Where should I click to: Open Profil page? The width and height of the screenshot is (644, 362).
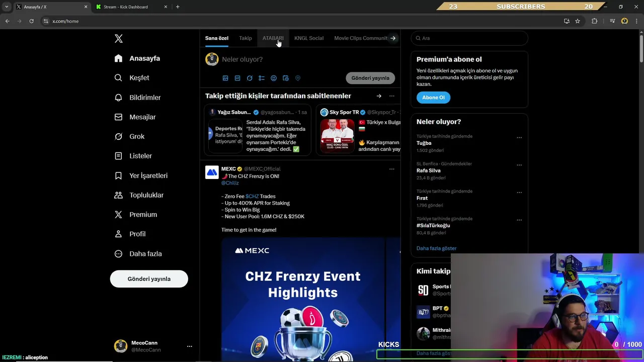[130, 234]
